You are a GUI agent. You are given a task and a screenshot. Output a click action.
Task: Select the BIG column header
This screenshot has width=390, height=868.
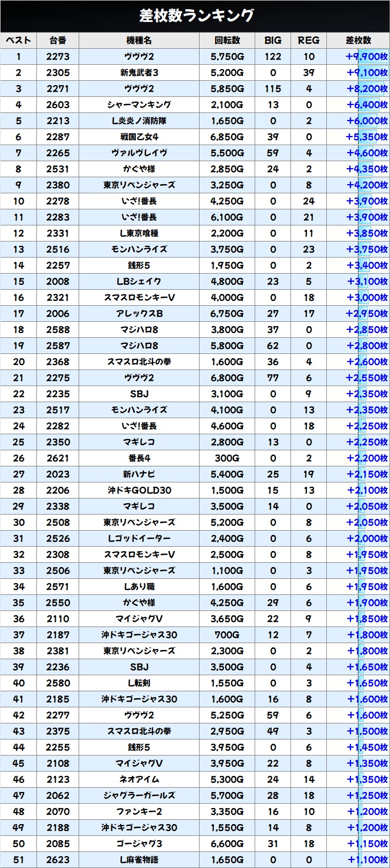point(273,40)
